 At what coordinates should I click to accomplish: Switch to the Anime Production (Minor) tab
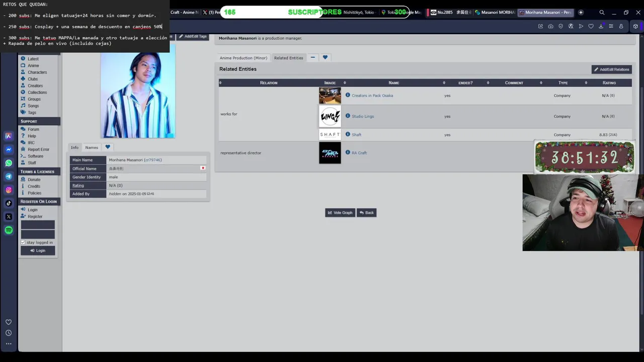(244, 58)
